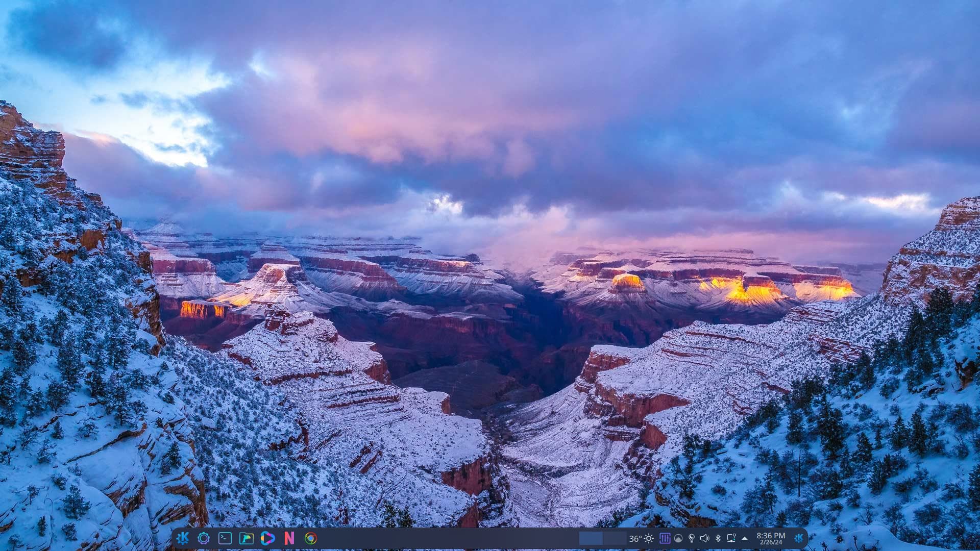Screen dimensions: 980x551
Task: Switch to the first virtual desktop
Action: pyautogui.click(x=591, y=538)
